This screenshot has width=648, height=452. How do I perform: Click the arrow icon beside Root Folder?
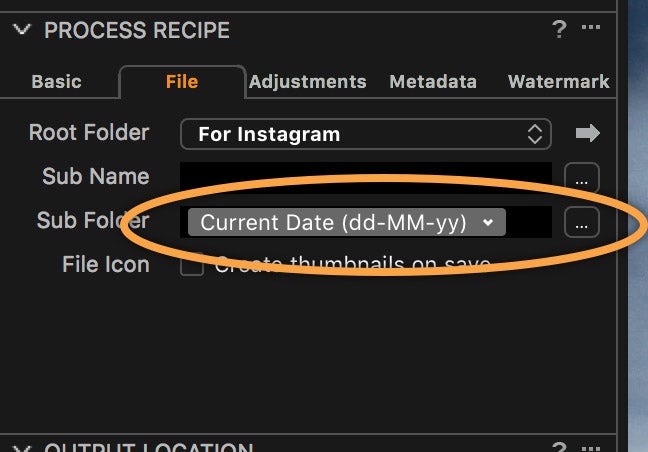(x=588, y=133)
